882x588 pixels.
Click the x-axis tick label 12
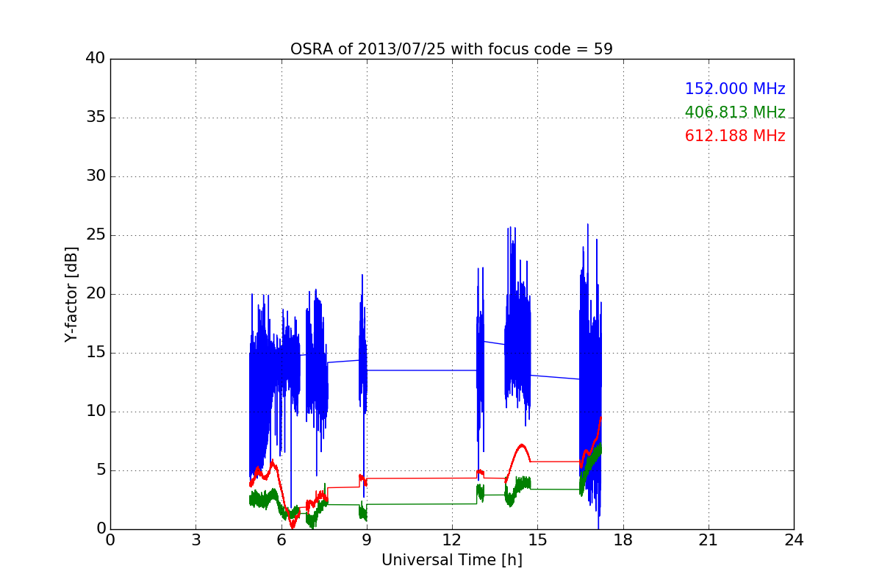click(452, 540)
